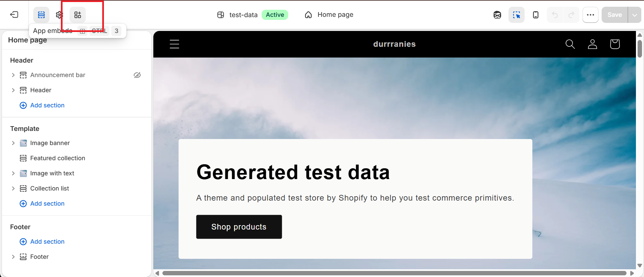Open the Sections panel icon
644x277 pixels.
(41, 15)
